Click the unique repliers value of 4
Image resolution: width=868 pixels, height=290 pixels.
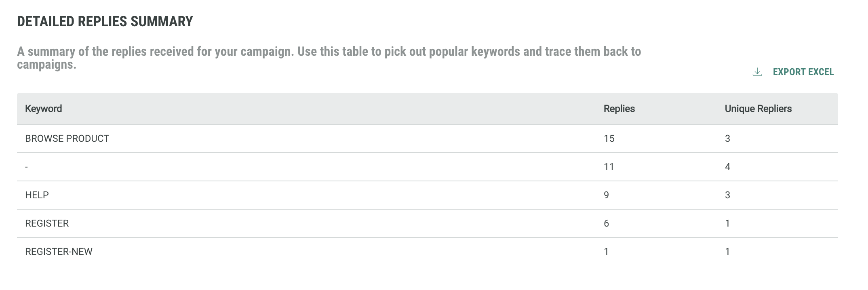pyautogui.click(x=727, y=167)
